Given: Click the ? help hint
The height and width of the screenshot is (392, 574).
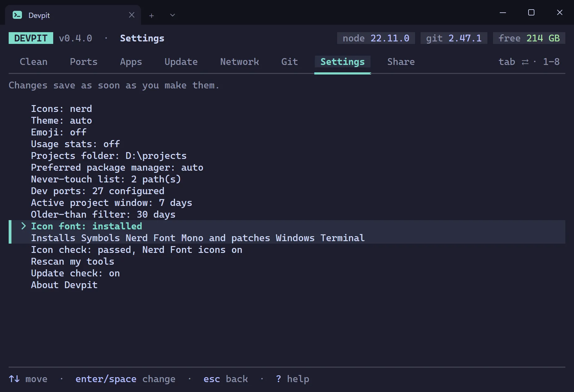Looking at the screenshot, I should tap(293, 379).
